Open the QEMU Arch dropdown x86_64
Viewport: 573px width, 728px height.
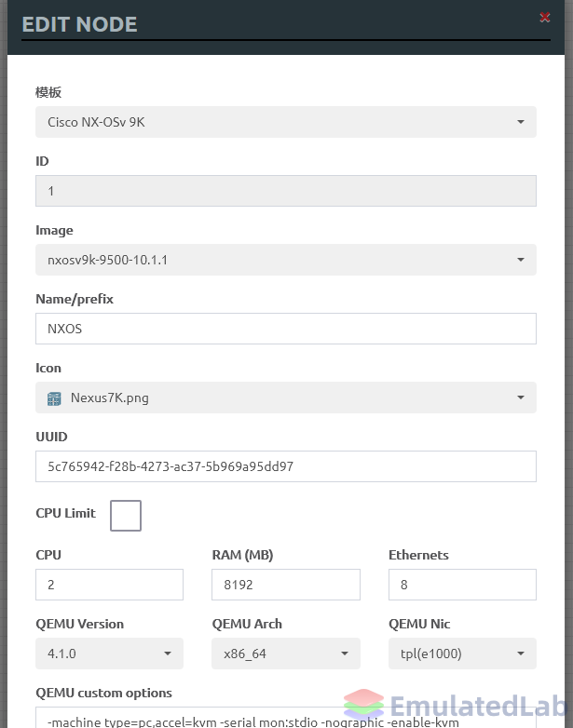(286, 654)
